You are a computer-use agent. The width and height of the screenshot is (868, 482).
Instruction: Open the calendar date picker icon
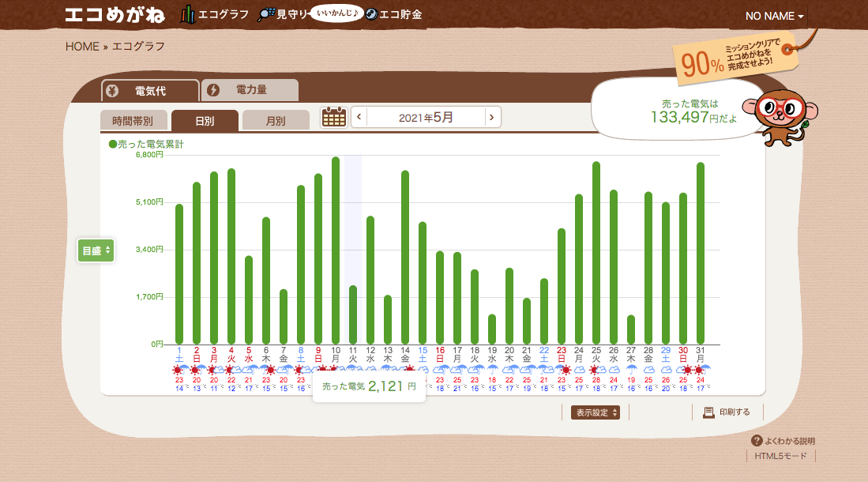[334, 117]
